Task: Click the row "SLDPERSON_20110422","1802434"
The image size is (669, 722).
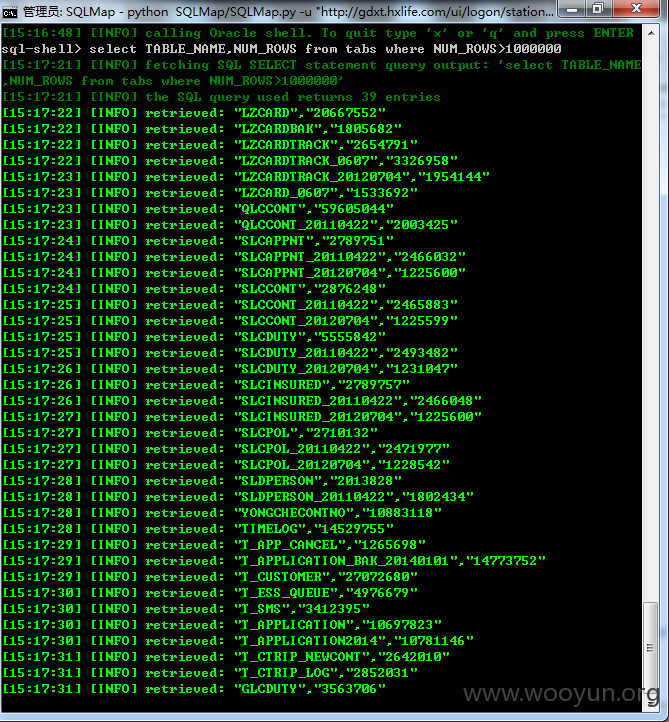Action: pyautogui.click(x=238, y=497)
